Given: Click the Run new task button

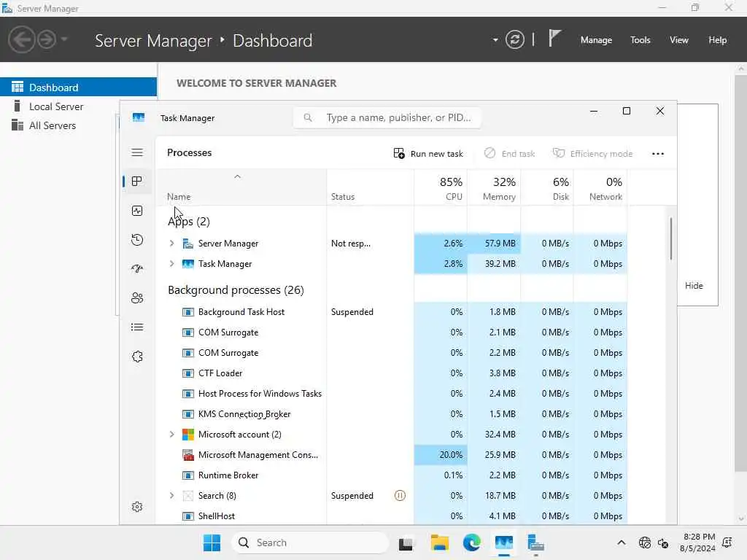Looking at the screenshot, I should [x=429, y=154].
